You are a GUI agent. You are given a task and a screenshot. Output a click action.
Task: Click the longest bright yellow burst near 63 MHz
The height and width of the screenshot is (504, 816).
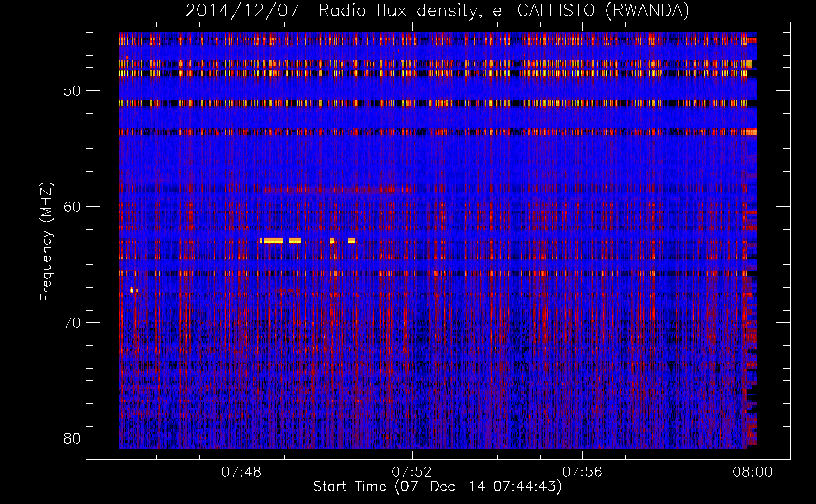click(273, 241)
